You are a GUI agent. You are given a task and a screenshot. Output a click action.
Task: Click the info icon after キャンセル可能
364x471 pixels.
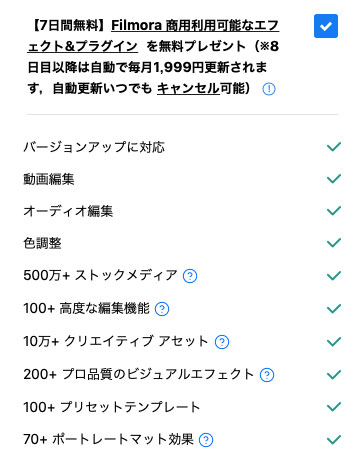(x=269, y=89)
